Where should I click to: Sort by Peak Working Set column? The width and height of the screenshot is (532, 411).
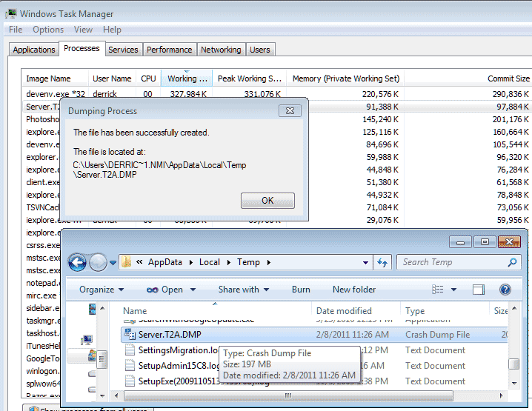point(250,78)
